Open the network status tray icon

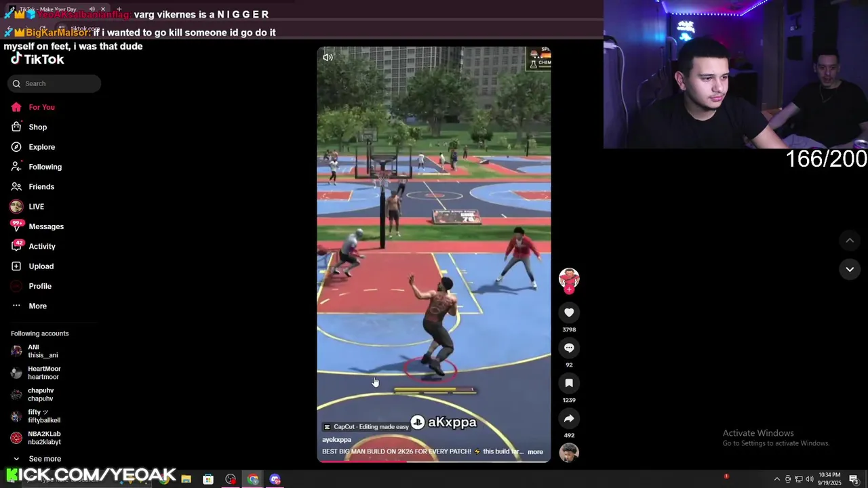pyautogui.click(x=799, y=479)
